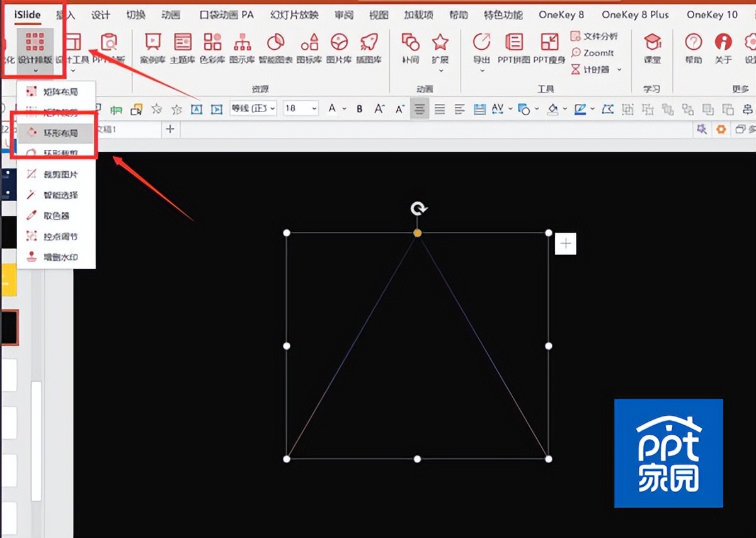Toggle left text alignment
The image size is (756, 538).
[460, 109]
